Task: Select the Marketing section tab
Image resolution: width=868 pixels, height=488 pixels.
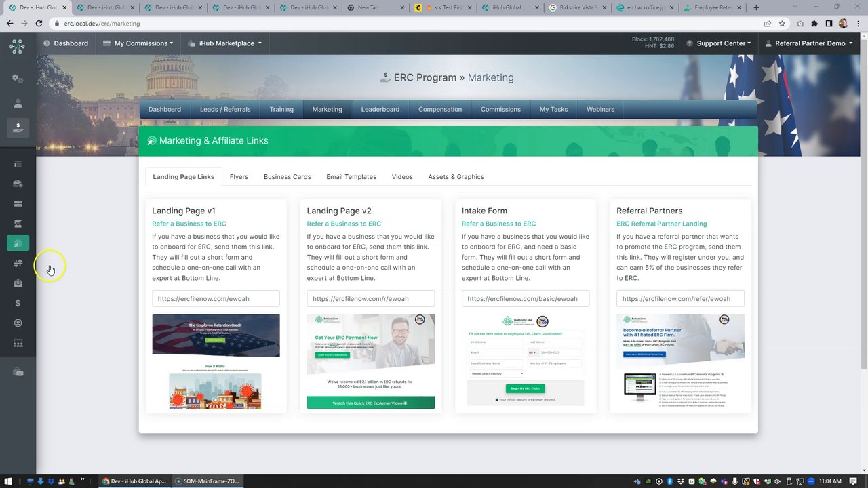Action: point(328,109)
